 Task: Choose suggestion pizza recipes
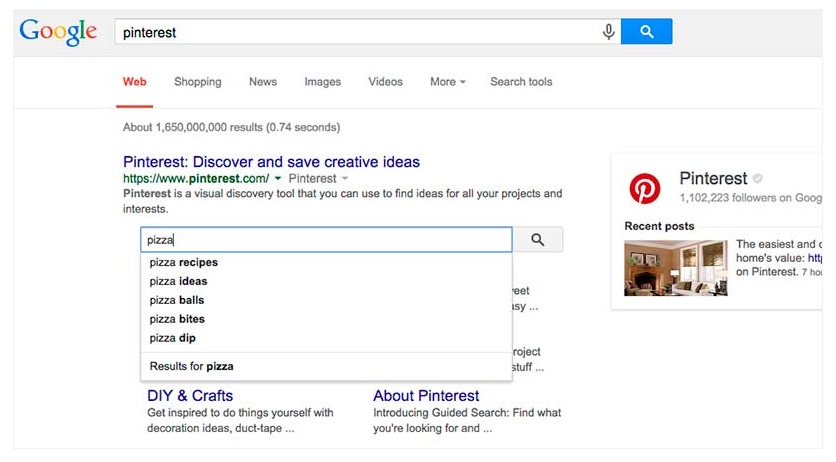(183, 262)
